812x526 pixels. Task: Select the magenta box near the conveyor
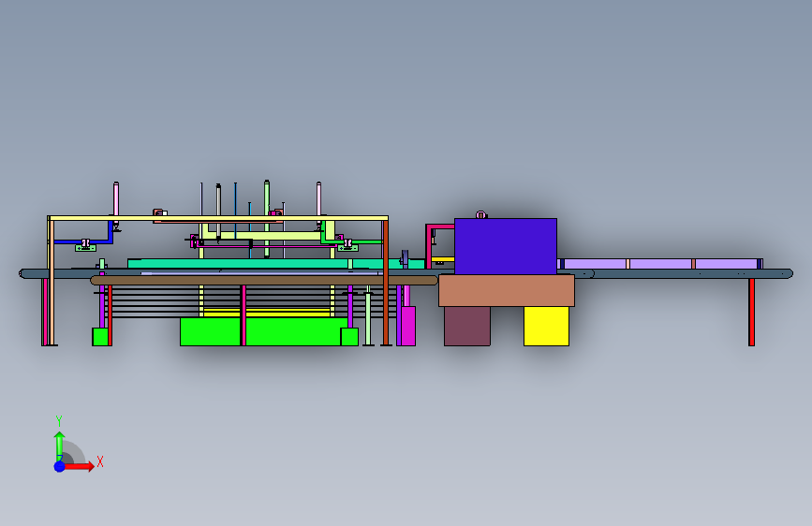(x=408, y=326)
